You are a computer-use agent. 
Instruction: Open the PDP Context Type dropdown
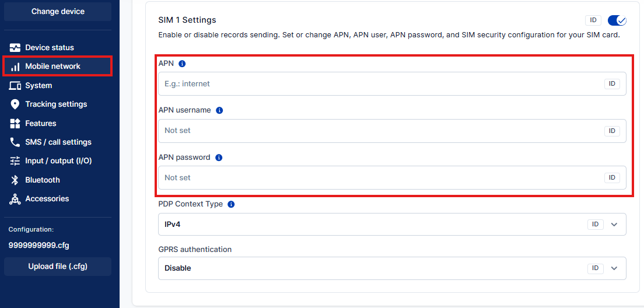(614, 225)
